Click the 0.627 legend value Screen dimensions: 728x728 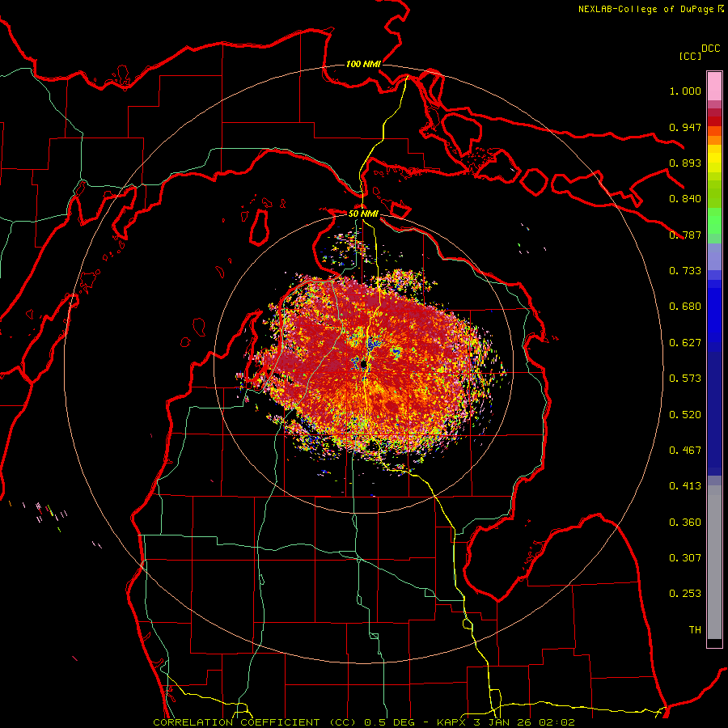685,343
